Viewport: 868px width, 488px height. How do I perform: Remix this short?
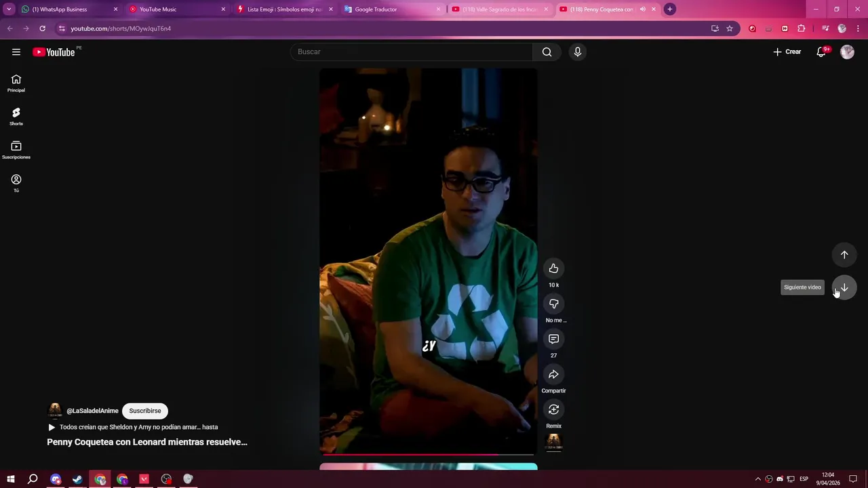[553, 409]
